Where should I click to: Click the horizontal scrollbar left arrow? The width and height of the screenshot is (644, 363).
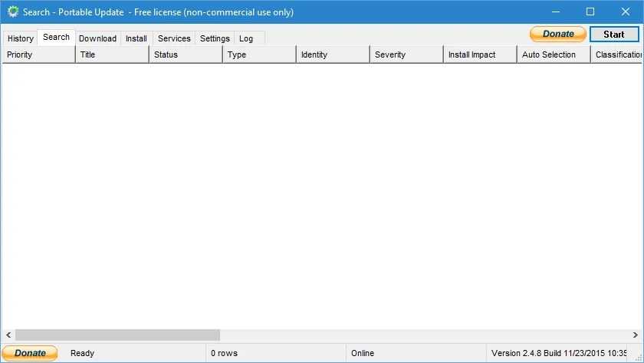(x=8, y=335)
